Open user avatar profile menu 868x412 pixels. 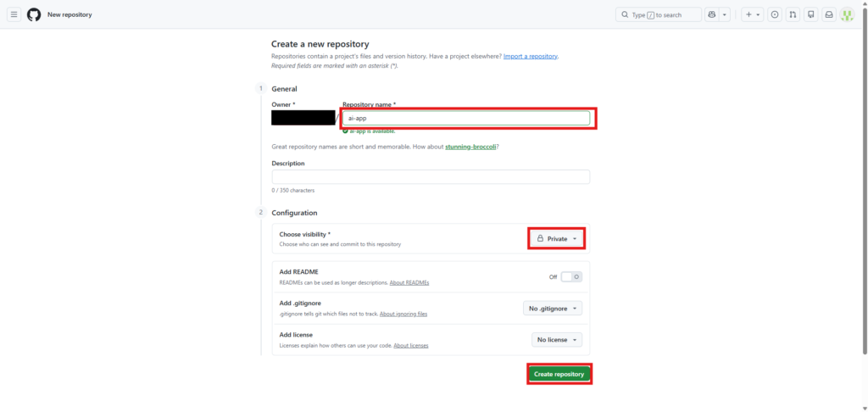click(x=848, y=15)
